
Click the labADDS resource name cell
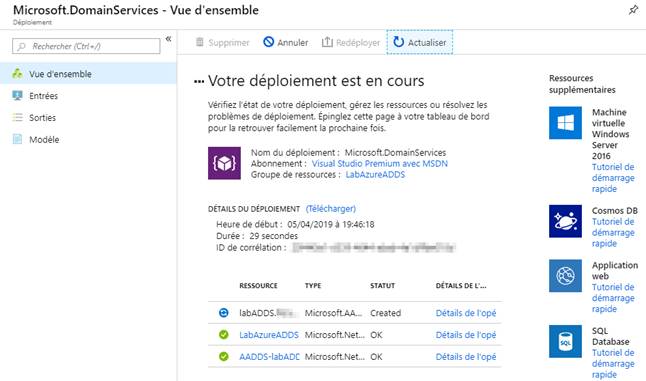coord(269,313)
